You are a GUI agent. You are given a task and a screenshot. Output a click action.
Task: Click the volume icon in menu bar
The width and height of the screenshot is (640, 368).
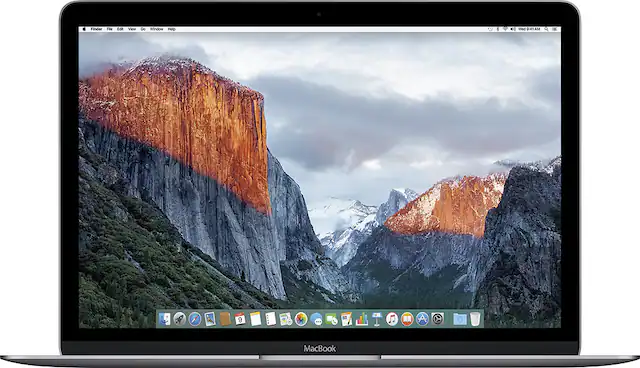click(x=513, y=29)
